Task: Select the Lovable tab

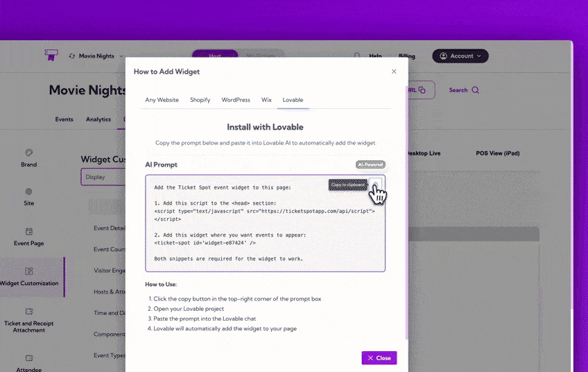Action: coord(293,100)
